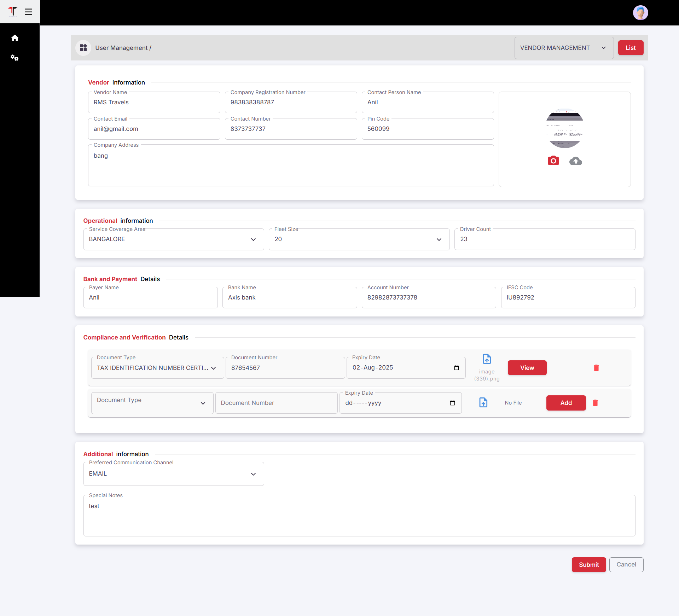Click the trash icon next to Add
Image resolution: width=679 pixels, height=616 pixels.
tap(595, 403)
